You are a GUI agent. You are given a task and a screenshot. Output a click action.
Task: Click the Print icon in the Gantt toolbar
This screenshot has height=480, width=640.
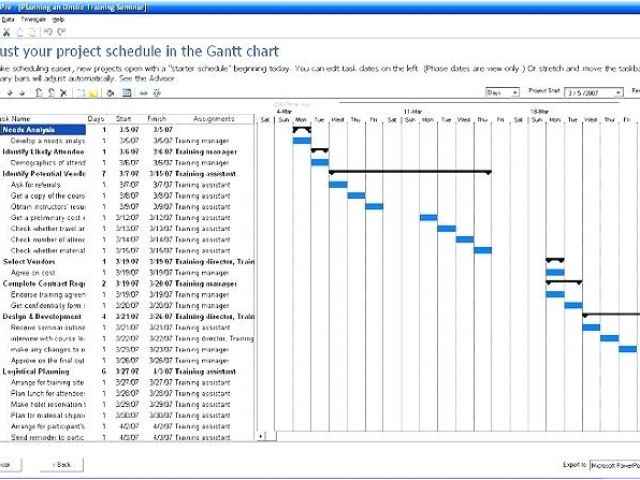pos(108,92)
